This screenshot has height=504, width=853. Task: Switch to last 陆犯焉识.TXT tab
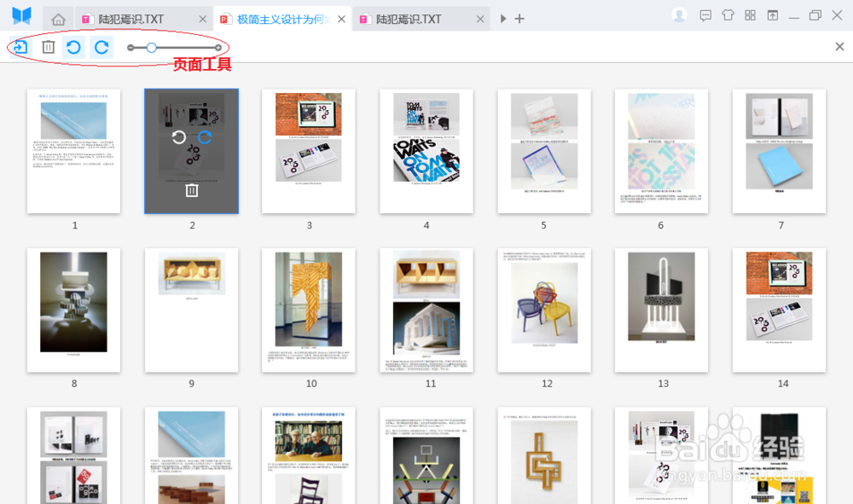click(421, 19)
